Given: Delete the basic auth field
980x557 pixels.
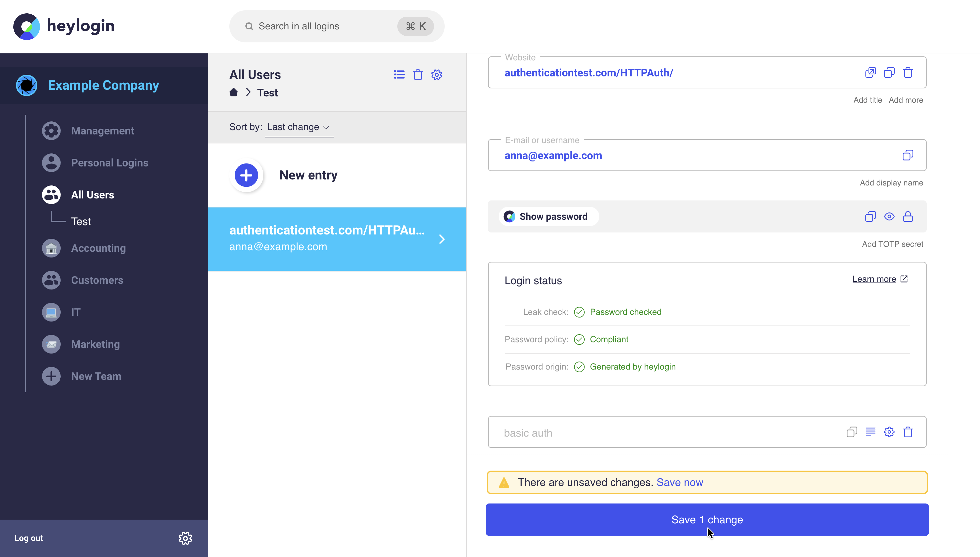Looking at the screenshot, I should click(x=908, y=432).
